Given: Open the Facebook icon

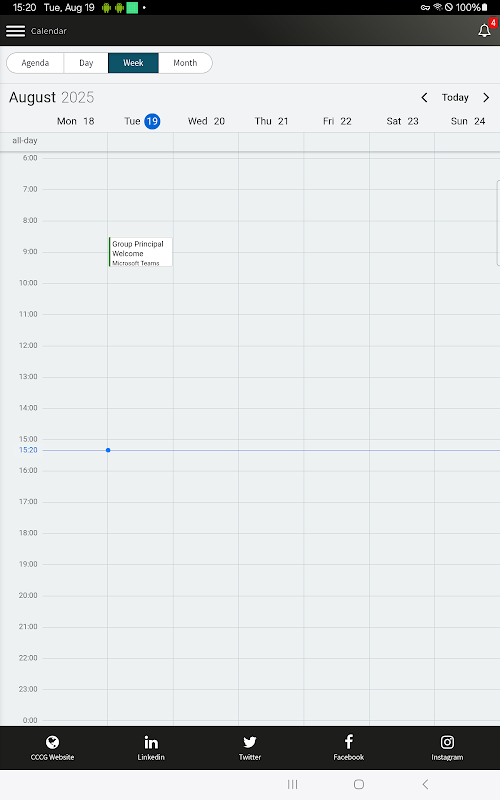Looking at the screenshot, I should (348, 741).
